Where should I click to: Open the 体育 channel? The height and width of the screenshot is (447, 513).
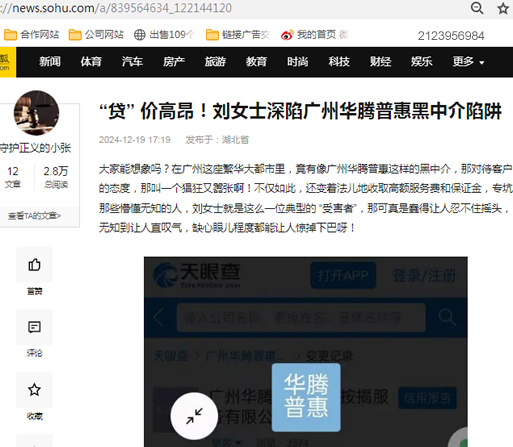tap(91, 62)
